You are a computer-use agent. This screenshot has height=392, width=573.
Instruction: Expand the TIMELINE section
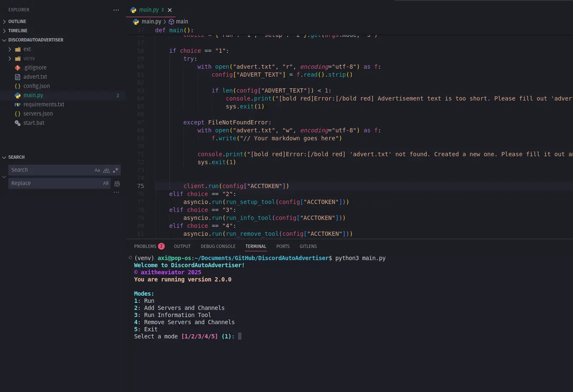point(18,31)
